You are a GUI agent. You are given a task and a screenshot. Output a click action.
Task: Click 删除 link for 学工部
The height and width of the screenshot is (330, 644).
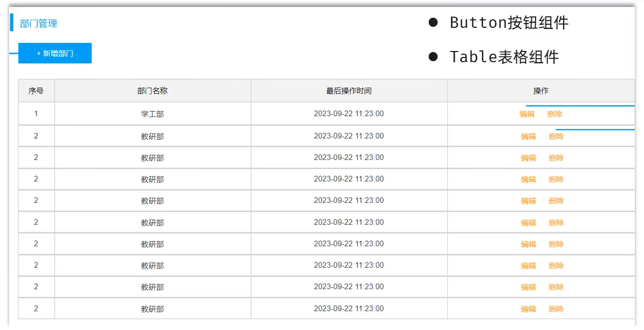[555, 114]
